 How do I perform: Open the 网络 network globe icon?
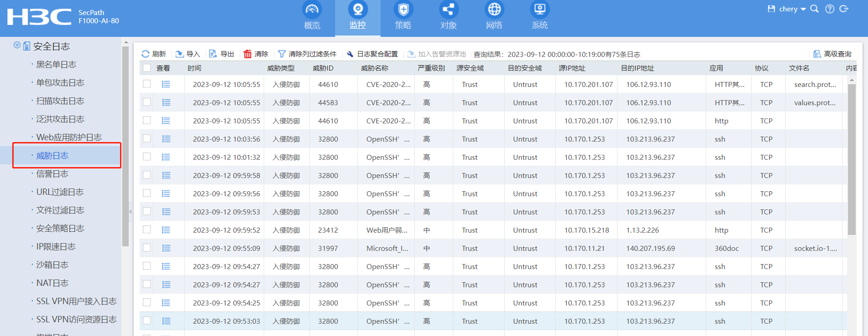[494, 10]
